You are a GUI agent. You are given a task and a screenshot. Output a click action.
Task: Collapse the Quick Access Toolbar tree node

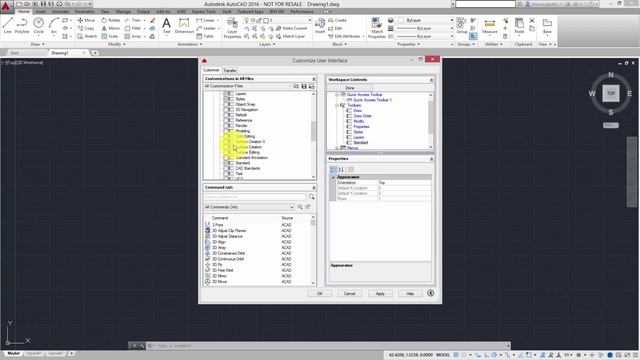[x=337, y=95]
